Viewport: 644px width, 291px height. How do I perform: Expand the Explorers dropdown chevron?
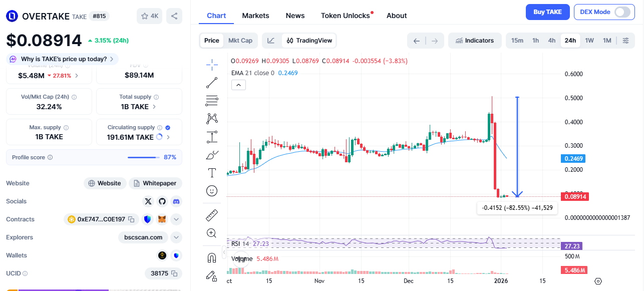[176, 237]
